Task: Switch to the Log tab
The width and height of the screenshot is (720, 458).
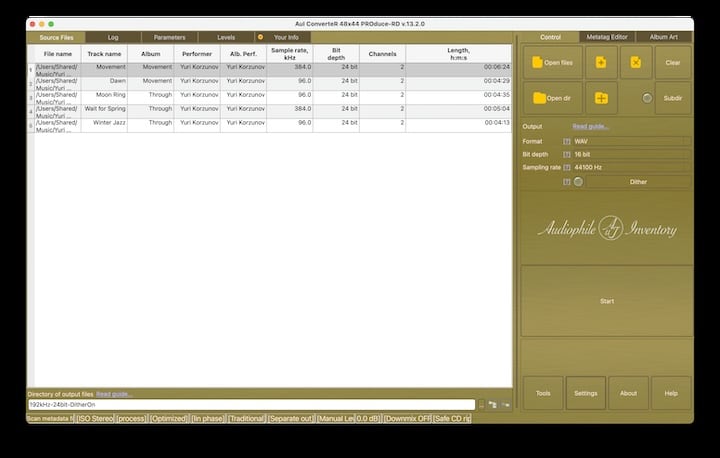Action: click(113, 37)
